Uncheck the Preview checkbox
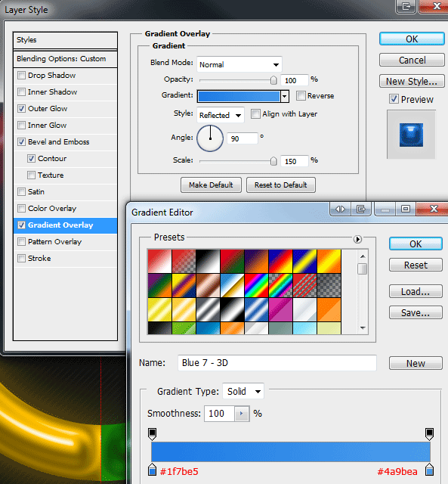 (394, 99)
